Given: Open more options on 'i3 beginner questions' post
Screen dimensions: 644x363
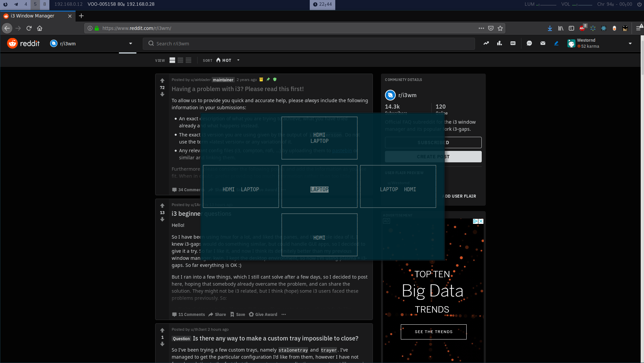Looking at the screenshot, I should click(x=284, y=315).
